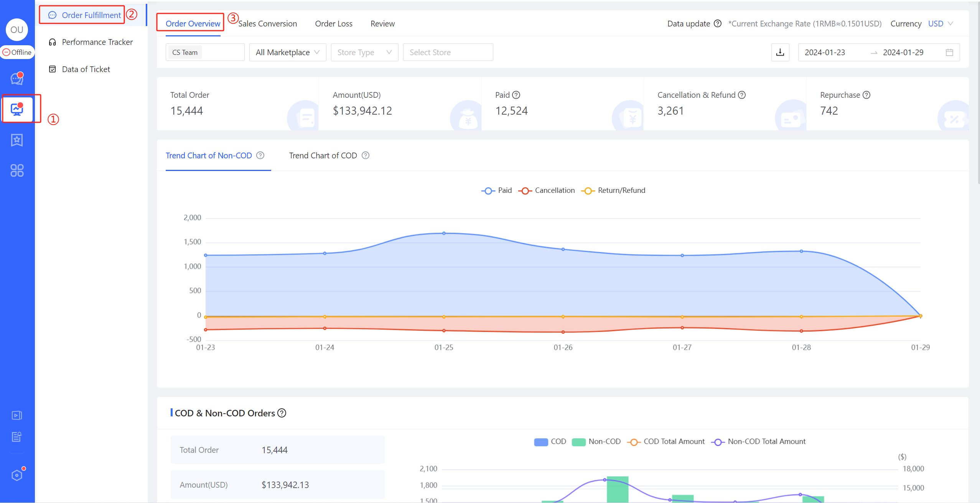This screenshot has width=980, height=503.
Task: Click the Paid help question icon
Action: [516, 95]
